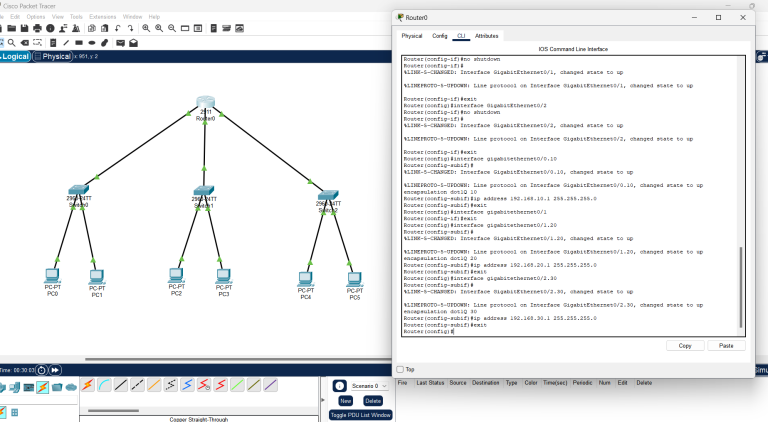Enable the Top checkbox in Router0 window
The image size is (768, 422).
coord(400,369)
